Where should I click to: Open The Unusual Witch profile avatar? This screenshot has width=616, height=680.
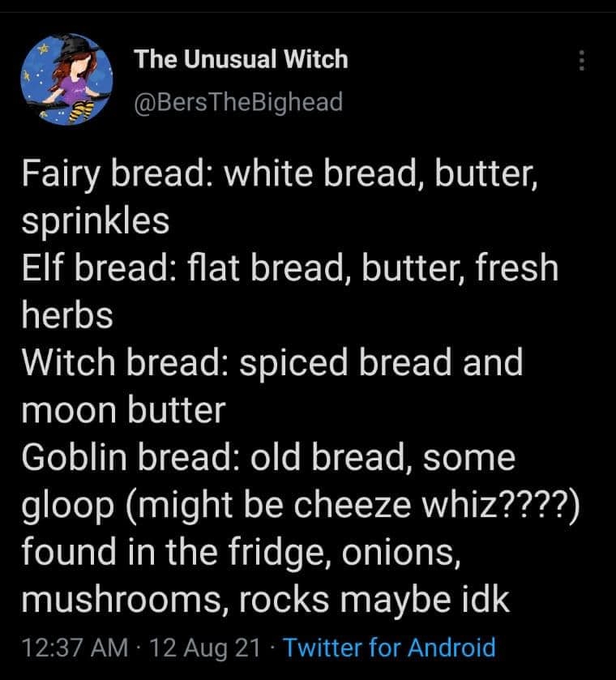[x=66, y=79]
